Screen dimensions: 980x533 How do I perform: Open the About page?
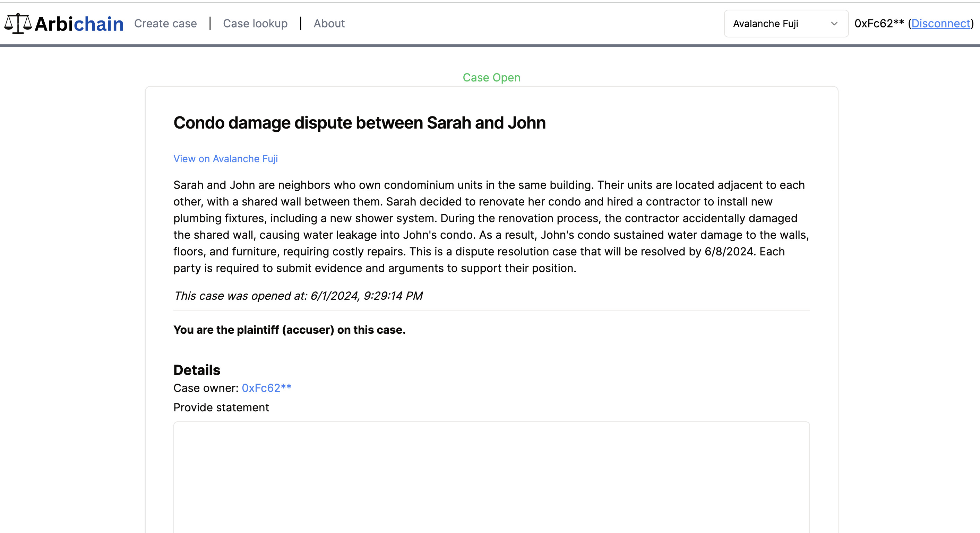click(329, 24)
